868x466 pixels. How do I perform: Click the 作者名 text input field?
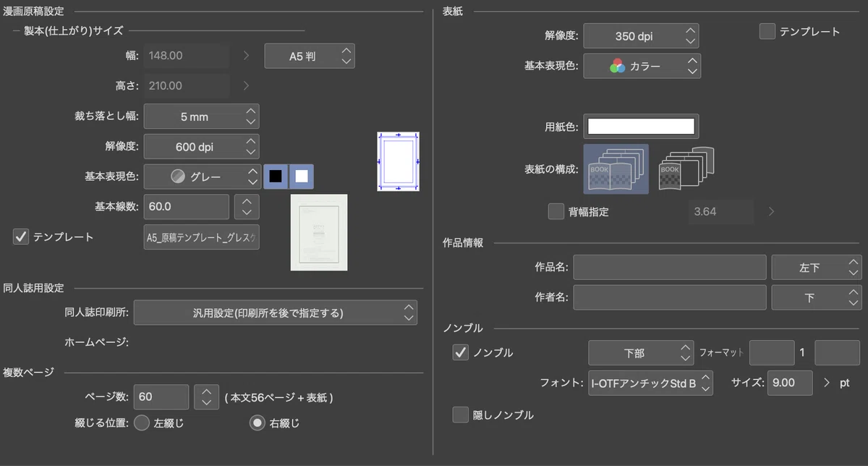670,297
